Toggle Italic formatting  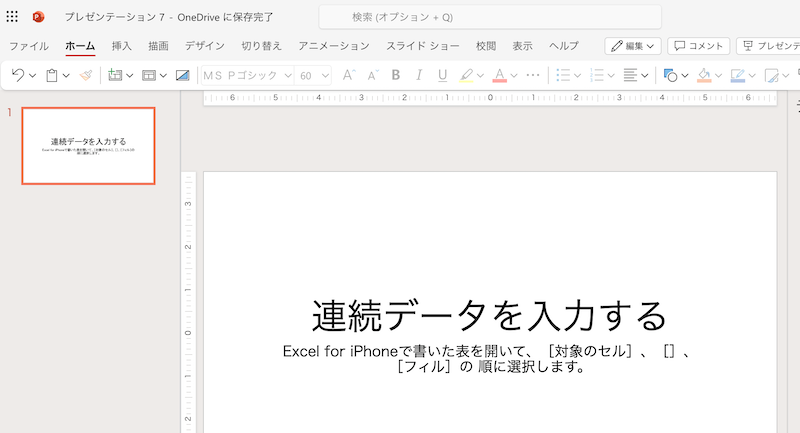pyautogui.click(x=419, y=75)
